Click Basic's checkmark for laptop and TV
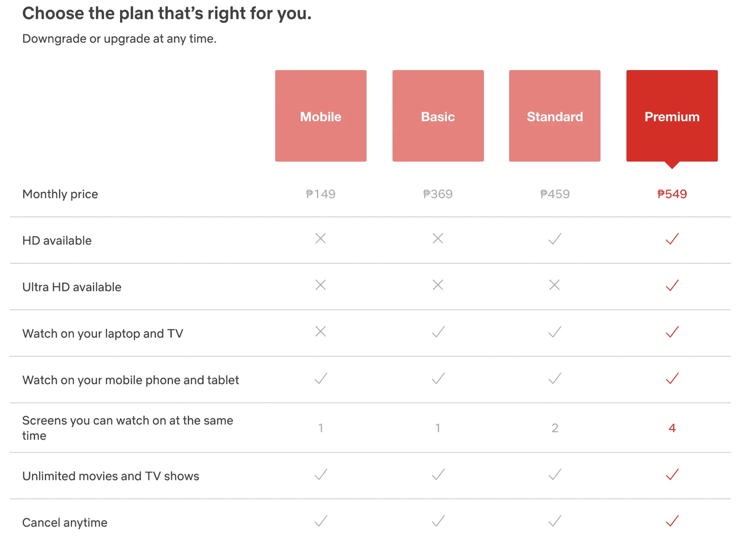 438,331
